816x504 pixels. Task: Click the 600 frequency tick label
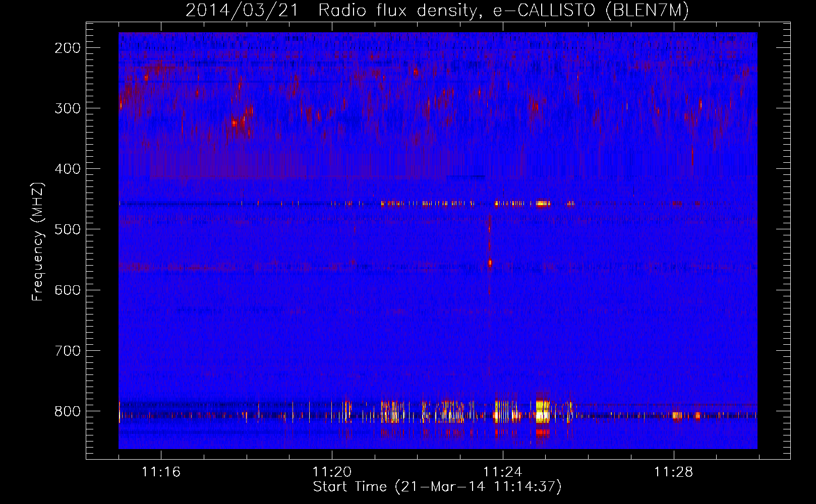click(x=68, y=290)
